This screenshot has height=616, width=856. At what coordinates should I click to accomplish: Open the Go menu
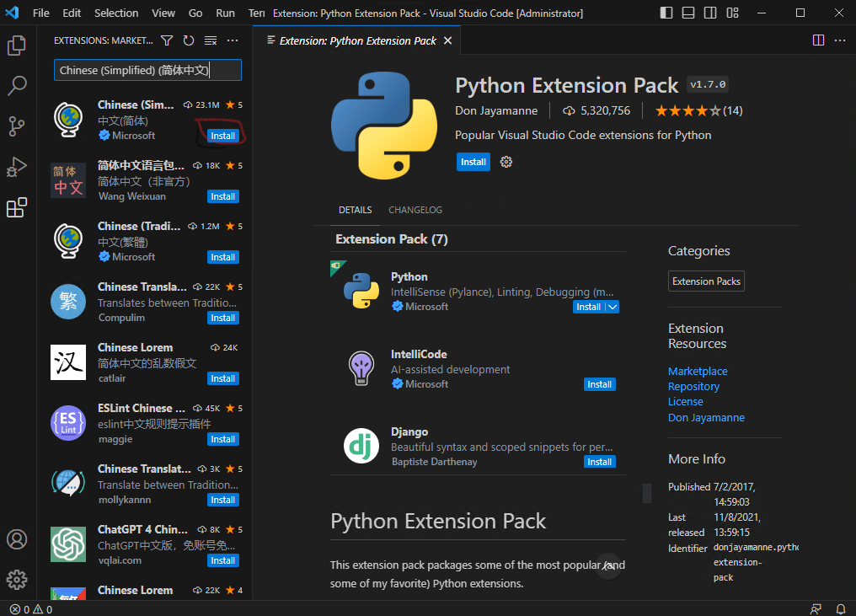pyautogui.click(x=195, y=13)
